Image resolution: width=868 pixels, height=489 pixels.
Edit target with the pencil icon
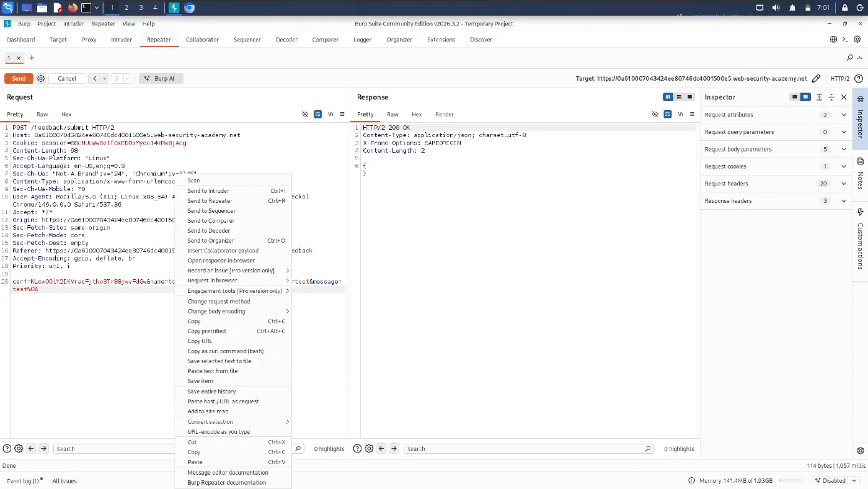(816, 79)
